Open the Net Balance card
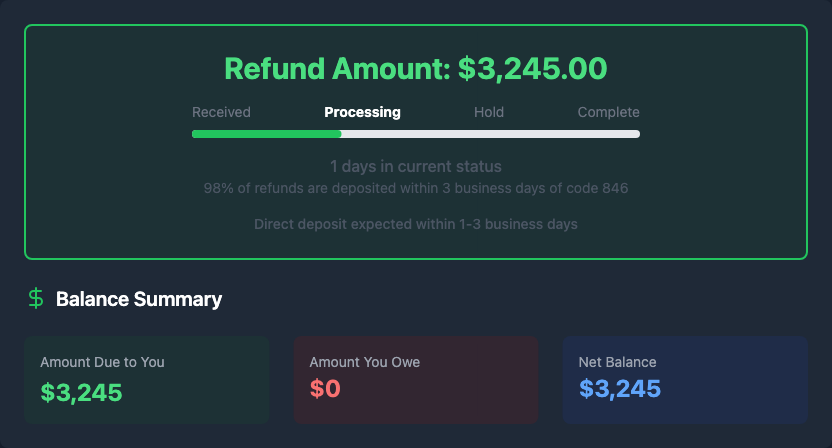The height and width of the screenshot is (448, 832). 685,379
